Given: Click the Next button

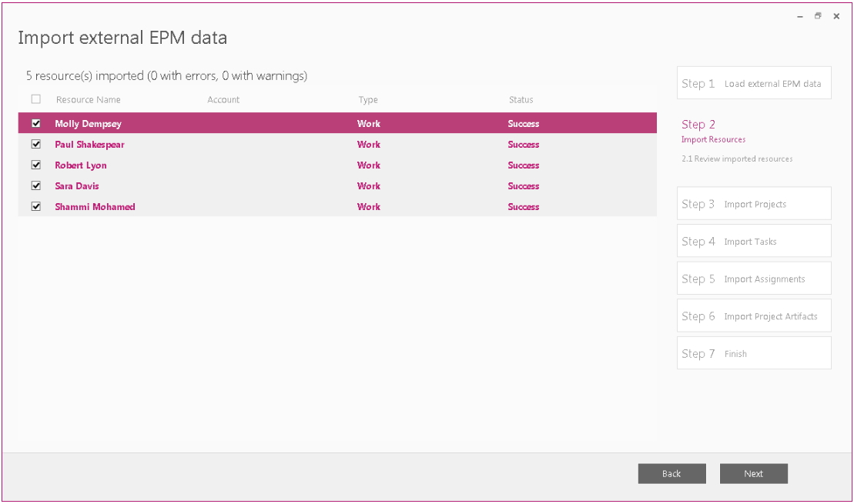Looking at the screenshot, I should coord(754,473).
